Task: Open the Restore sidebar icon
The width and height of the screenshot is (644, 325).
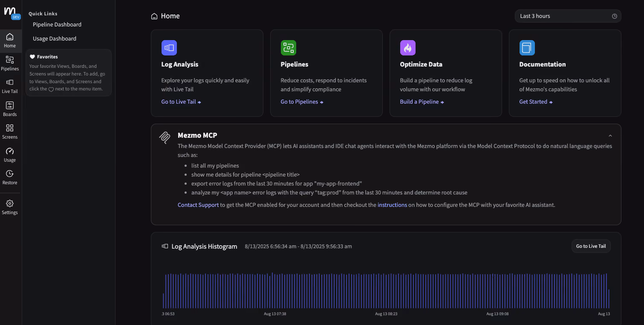Action: coord(10,177)
